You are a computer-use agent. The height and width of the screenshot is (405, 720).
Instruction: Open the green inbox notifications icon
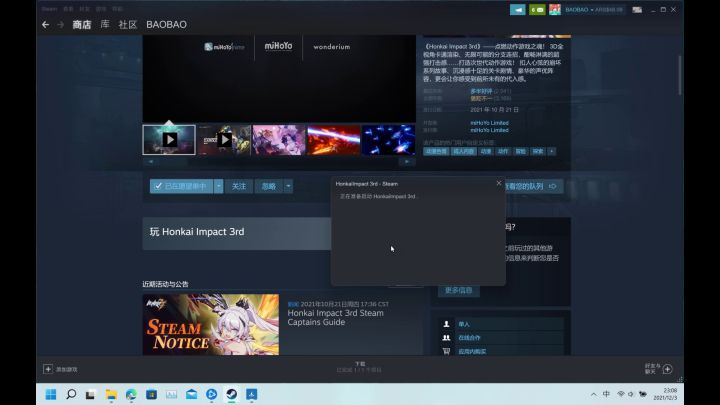tap(537, 10)
